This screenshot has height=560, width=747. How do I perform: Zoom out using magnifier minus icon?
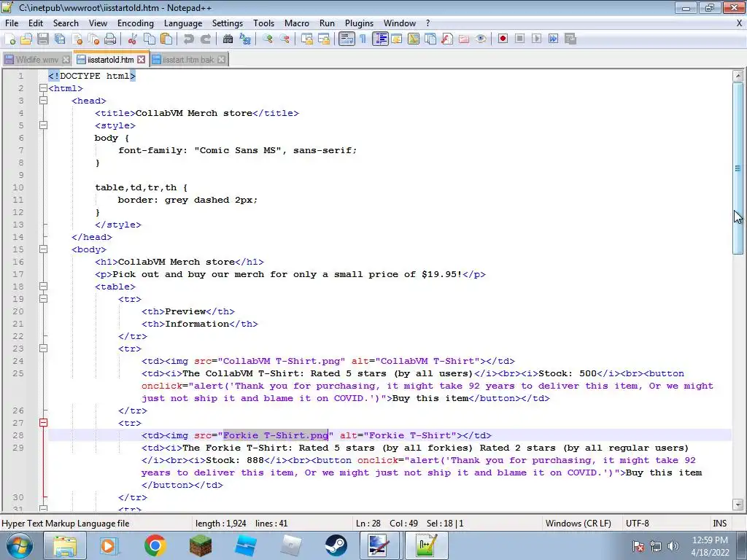[x=285, y=39]
